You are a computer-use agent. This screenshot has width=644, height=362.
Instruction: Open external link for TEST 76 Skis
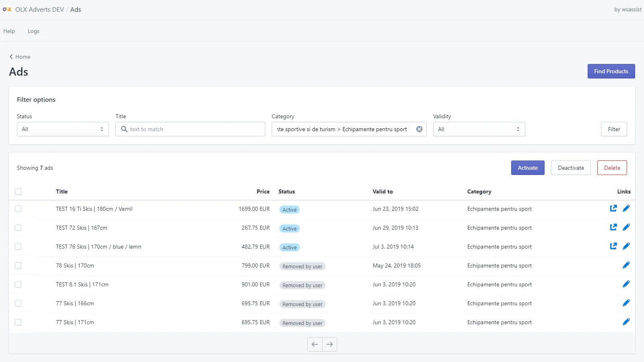[613, 246]
